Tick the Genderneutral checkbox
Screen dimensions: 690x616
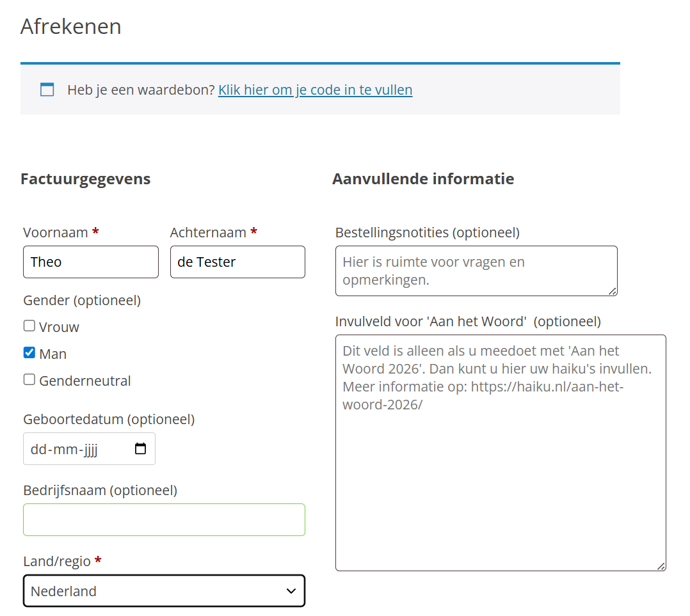point(29,380)
